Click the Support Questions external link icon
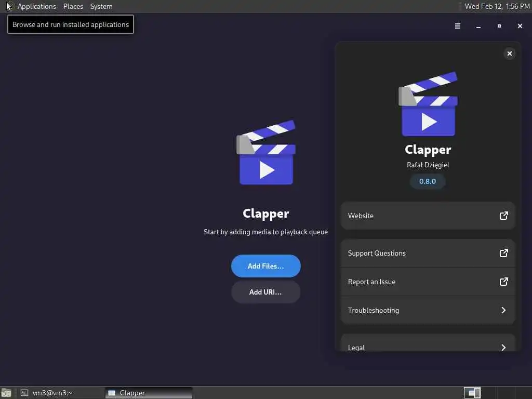This screenshot has height=399, width=532. point(503,253)
